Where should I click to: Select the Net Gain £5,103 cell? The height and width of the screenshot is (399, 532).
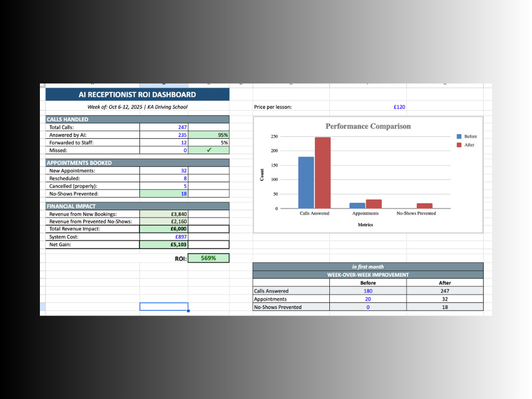pos(164,245)
